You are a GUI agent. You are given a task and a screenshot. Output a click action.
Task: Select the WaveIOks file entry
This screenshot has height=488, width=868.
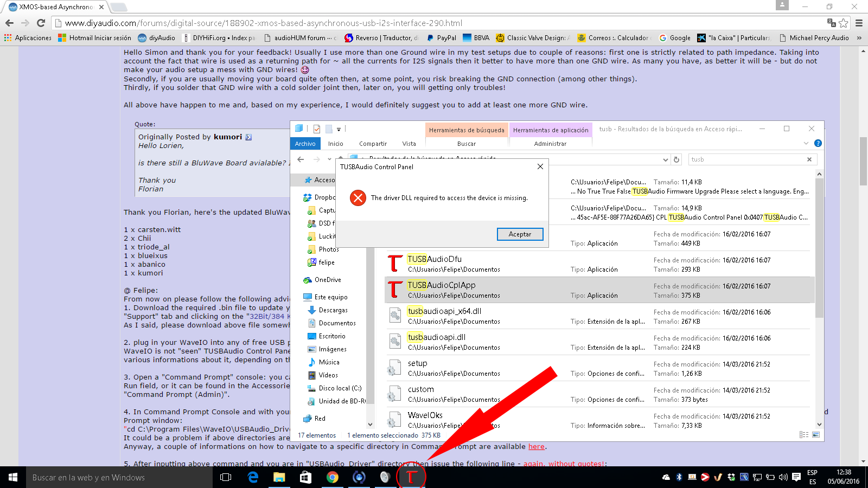(599, 420)
